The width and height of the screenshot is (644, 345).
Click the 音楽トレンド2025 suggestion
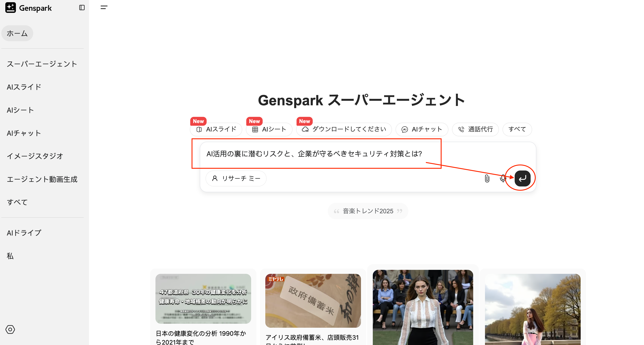click(x=368, y=211)
